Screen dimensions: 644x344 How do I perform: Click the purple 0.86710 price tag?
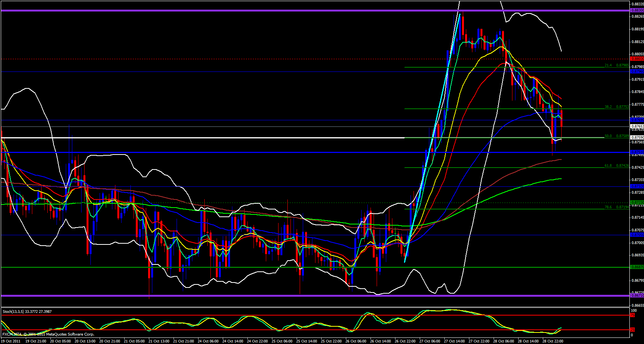[637, 296]
